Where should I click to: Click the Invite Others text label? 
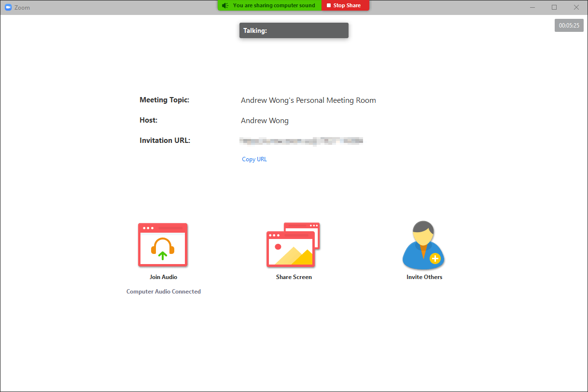(x=424, y=277)
